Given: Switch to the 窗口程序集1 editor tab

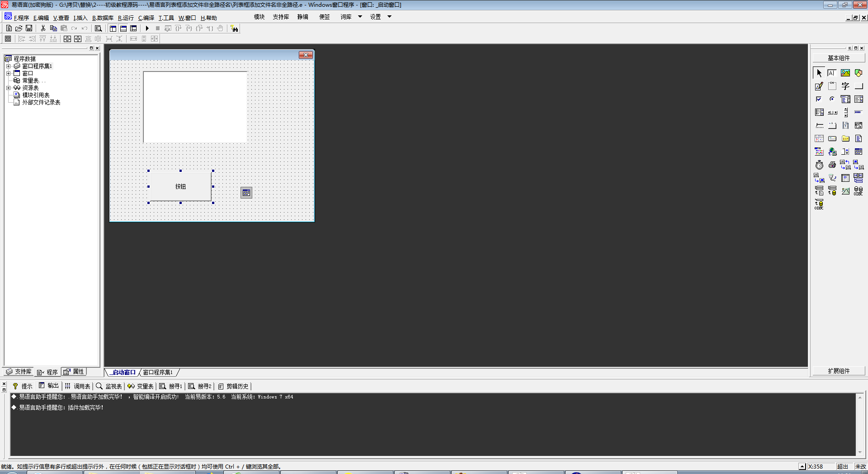Looking at the screenshot, I should tap(158, 372).
